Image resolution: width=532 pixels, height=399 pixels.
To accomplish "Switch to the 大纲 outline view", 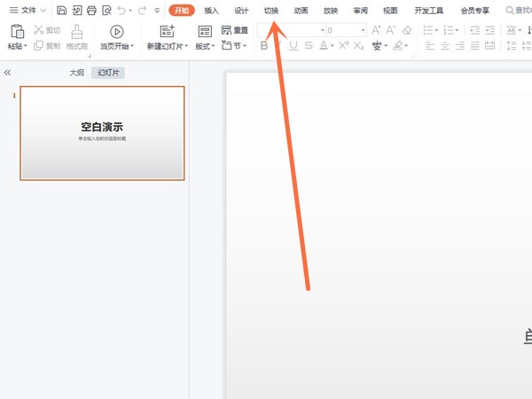I will [76, 73].
